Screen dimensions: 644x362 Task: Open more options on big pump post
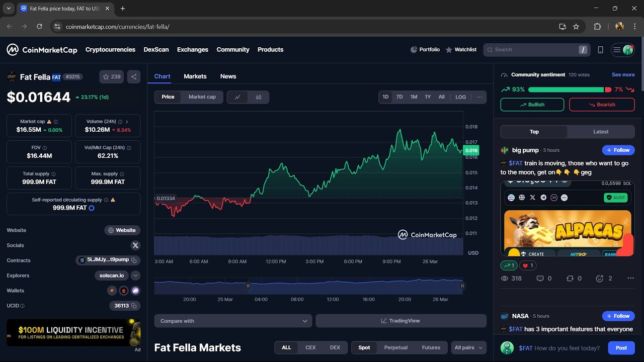pyautogui.click(x=630, y=279)
